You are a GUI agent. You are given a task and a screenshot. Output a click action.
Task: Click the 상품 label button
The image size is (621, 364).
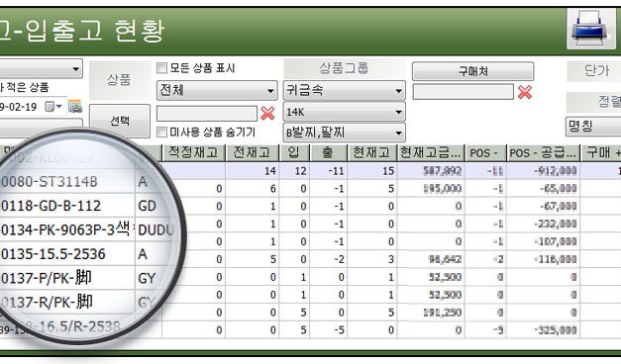(x=119, y=80)
